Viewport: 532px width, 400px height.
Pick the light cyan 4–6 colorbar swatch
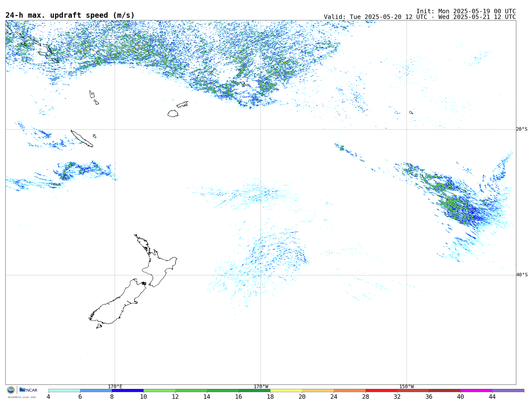pos(64,391)
